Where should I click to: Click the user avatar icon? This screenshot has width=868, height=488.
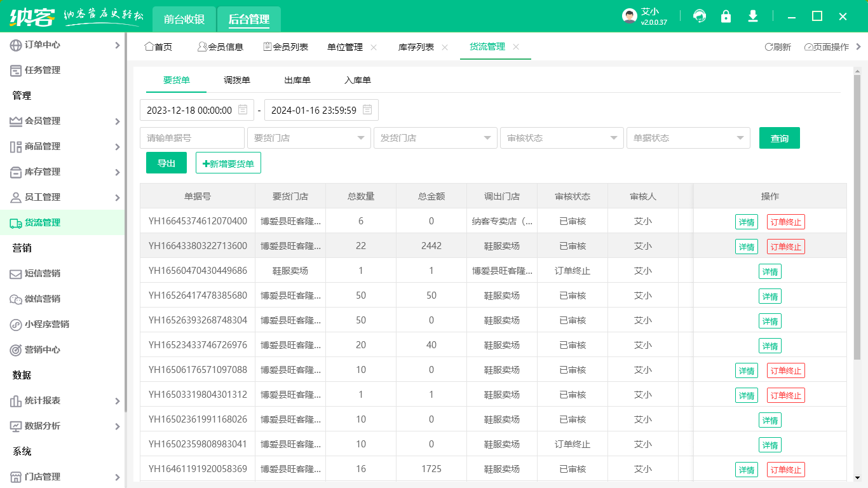coord(629,16)
